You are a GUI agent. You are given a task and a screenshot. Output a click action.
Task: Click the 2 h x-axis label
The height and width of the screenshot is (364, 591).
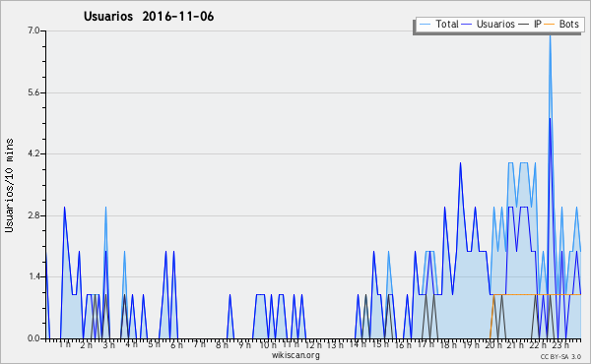click(87, 344)
